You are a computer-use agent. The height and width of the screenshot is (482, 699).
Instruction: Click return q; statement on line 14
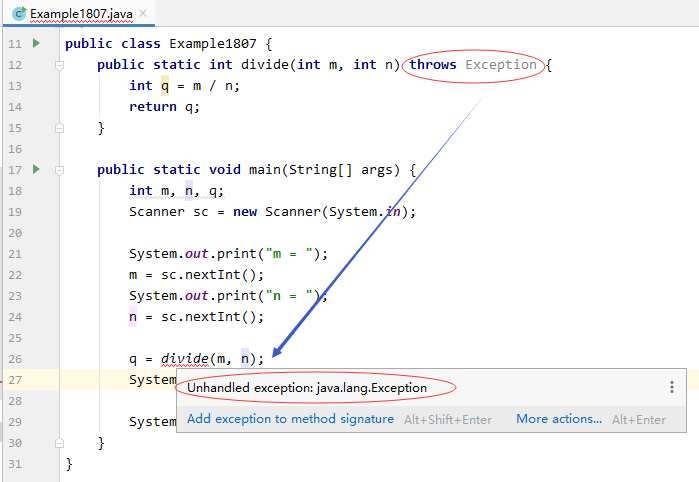point(164,107)
